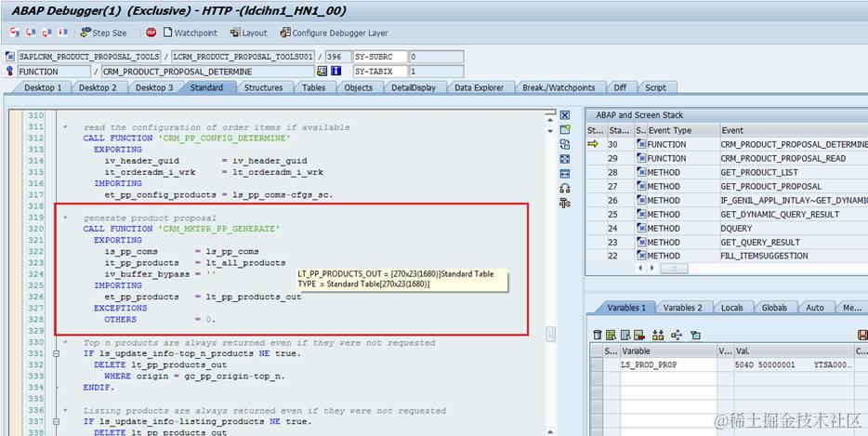The height and width of the screenshot is (436, 868).
Task: Select stack row GET_DYNAMIC_QUERY_RESULT
Action: (728, 214)
